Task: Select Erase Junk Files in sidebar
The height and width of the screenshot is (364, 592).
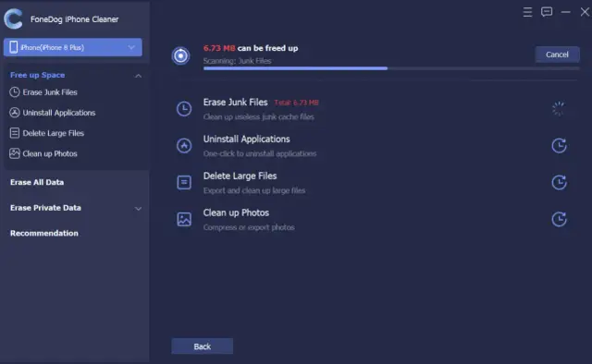Action: (50, 92)
